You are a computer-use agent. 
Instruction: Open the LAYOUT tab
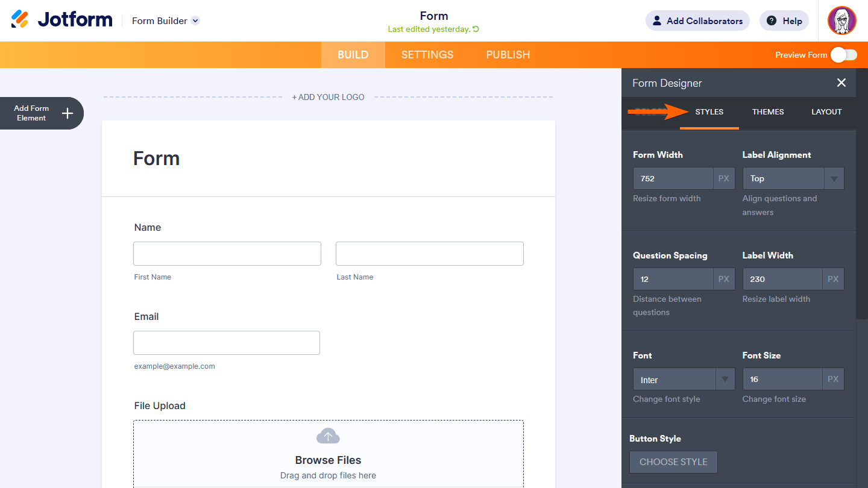826,112
